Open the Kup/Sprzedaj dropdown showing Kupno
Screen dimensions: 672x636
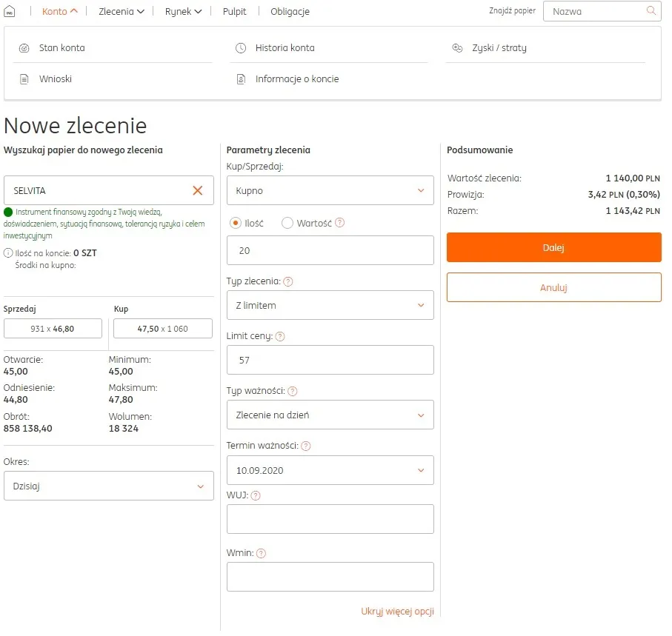(x=330, y=190)
